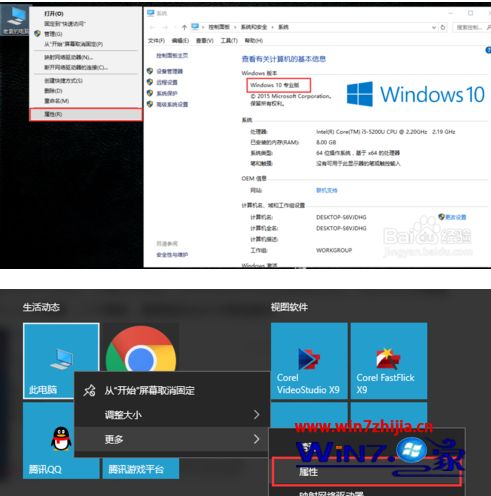Screen dimensions: 491x496
Task: Choose 属性(R) in the desktop context menu
Action: (86, 114)
